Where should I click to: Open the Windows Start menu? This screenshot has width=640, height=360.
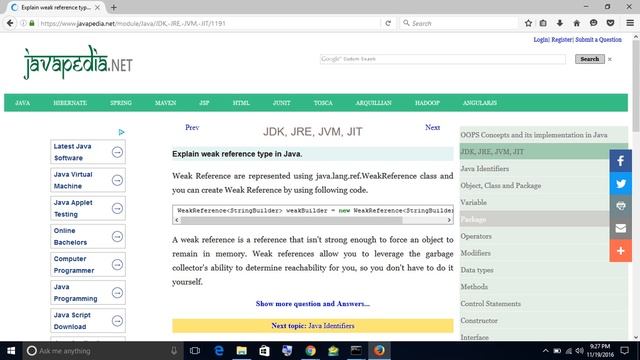point(11,351)
